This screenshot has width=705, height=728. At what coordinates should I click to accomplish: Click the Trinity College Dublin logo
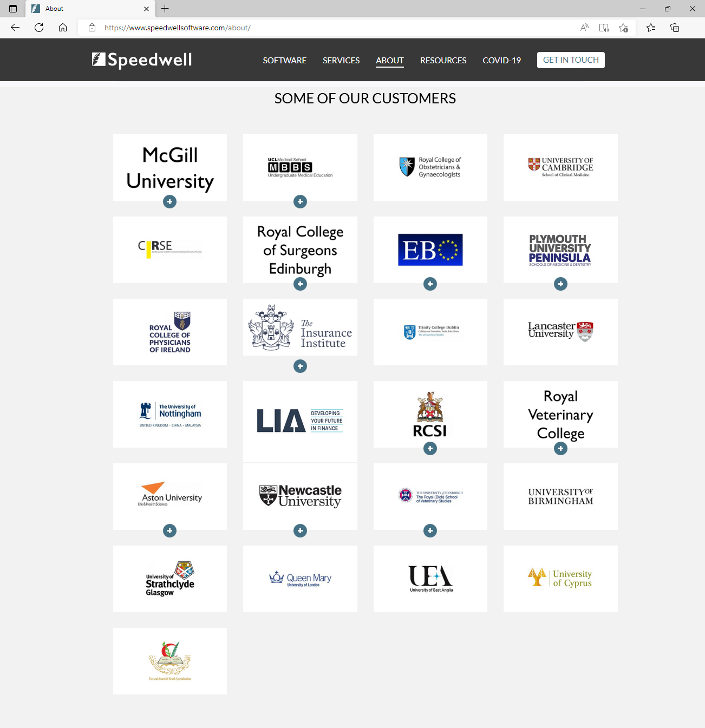(x=430, y=332)
